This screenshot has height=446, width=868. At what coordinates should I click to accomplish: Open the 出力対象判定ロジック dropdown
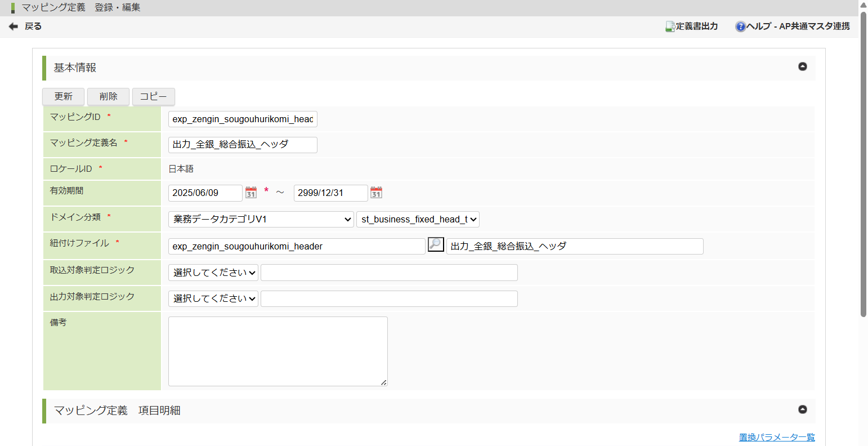[x=213, y=298]
